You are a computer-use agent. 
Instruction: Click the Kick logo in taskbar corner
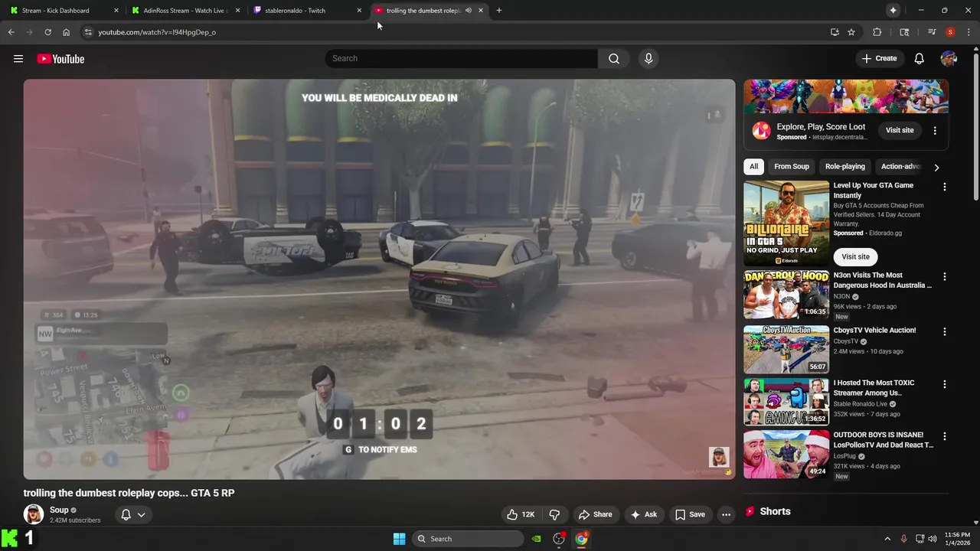[x=9, y=539]
